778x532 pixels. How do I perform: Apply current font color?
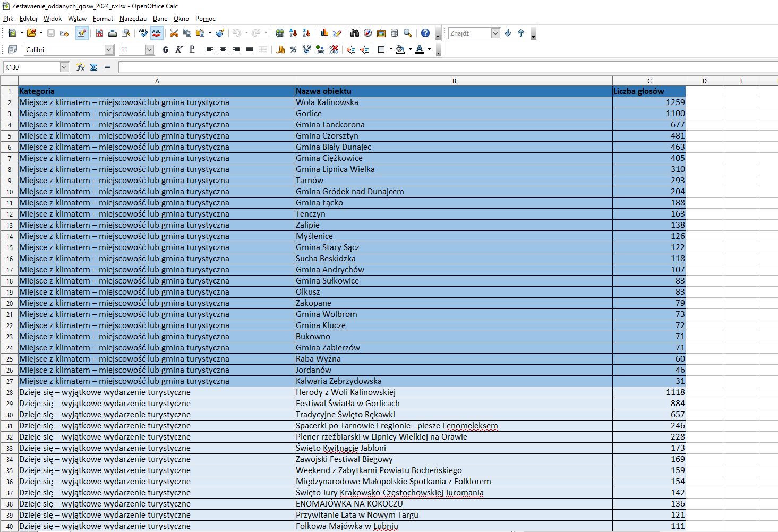tap(420, 49)
